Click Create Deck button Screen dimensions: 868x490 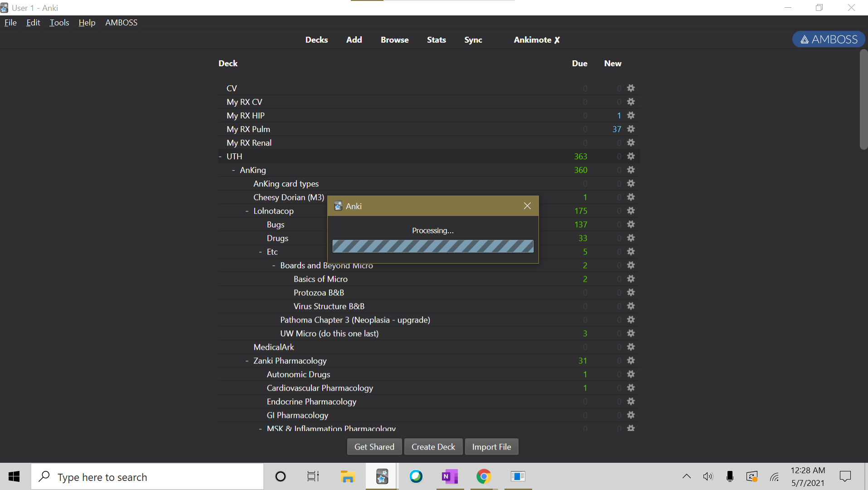pyautogui.click(x=433, y=447)
